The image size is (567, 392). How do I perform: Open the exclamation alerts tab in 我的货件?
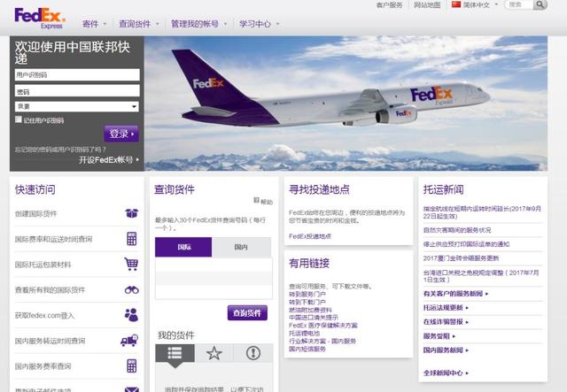[x=253, y=353]
